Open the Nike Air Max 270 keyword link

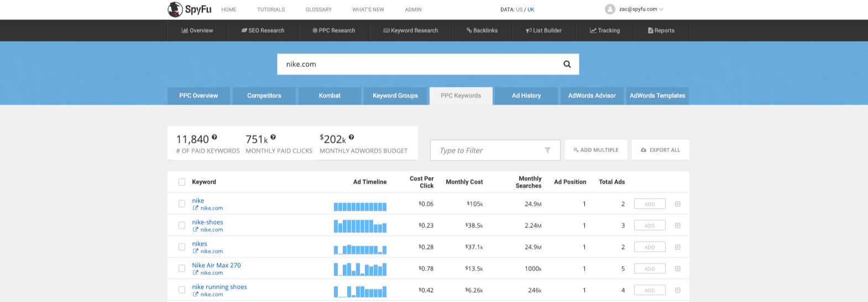(x=217, y=265)
